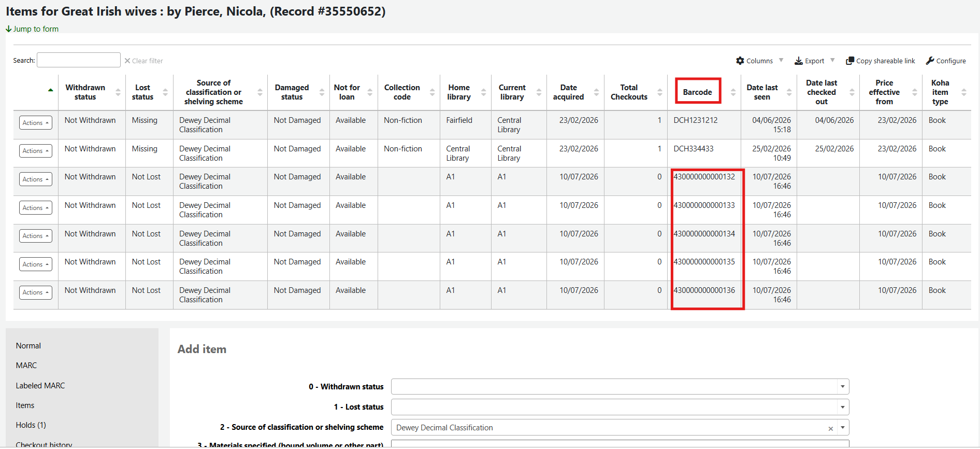Expand the Lost status dropdown in Add item

coord(843,407)
